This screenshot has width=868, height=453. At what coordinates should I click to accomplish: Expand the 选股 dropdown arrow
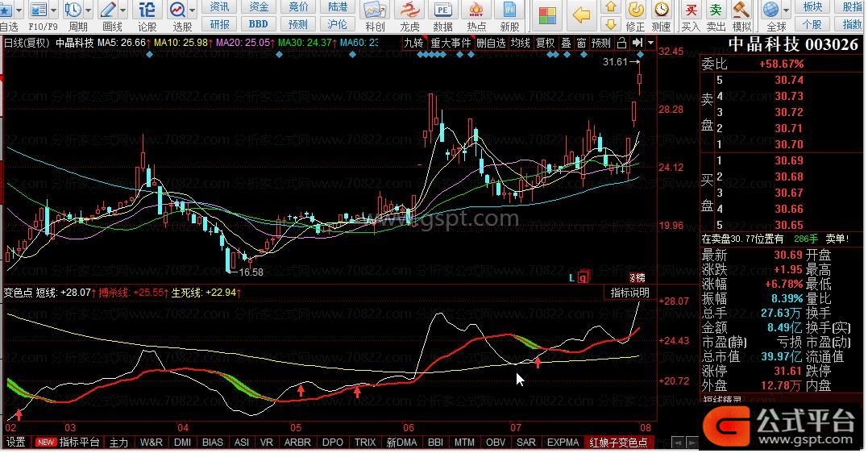pyautogui.click(x=193, y=10)
